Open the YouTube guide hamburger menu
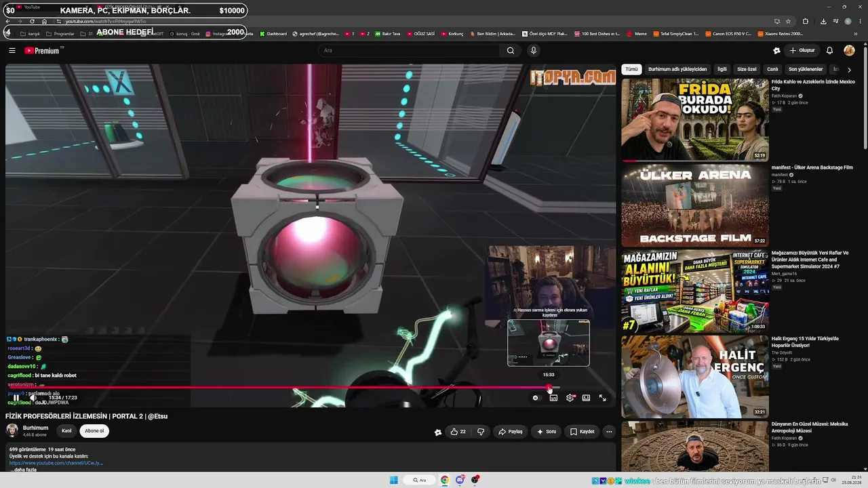 click(12, 50)
